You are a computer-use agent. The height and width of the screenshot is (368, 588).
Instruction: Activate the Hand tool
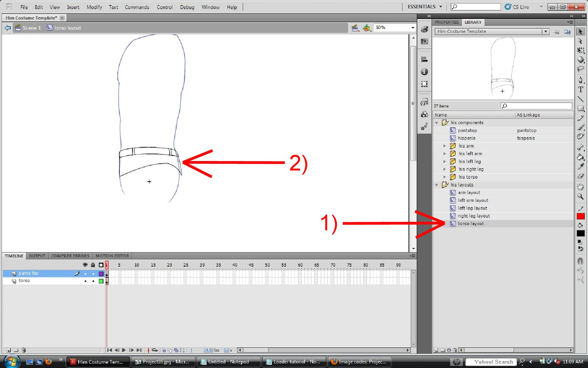(x=581, y=187)
